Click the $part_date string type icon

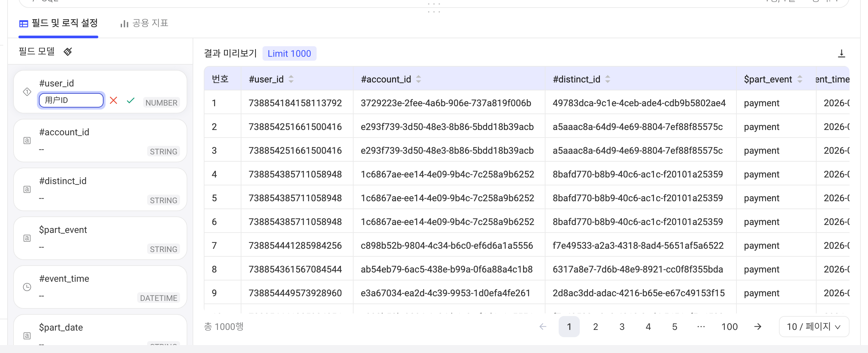click(x=27, y=336)
